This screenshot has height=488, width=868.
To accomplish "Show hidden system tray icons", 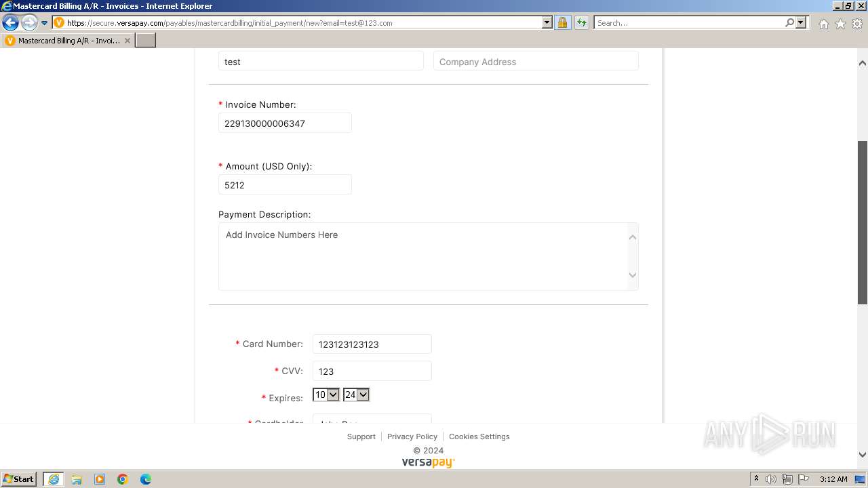I will 756,479.
